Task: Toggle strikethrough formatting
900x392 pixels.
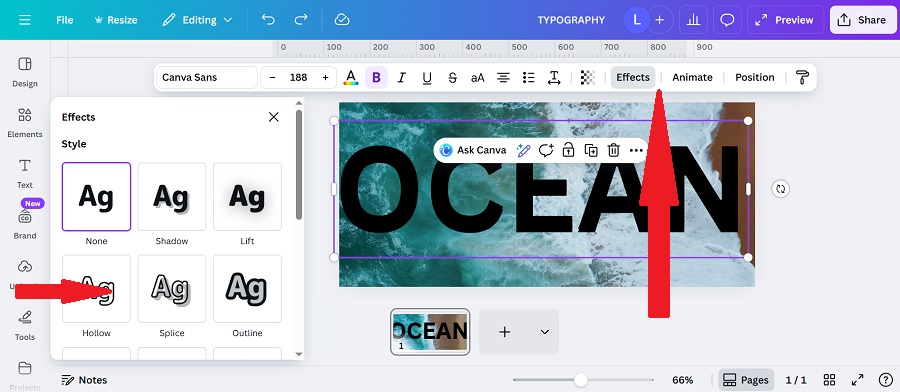Action: pos(452,77)
